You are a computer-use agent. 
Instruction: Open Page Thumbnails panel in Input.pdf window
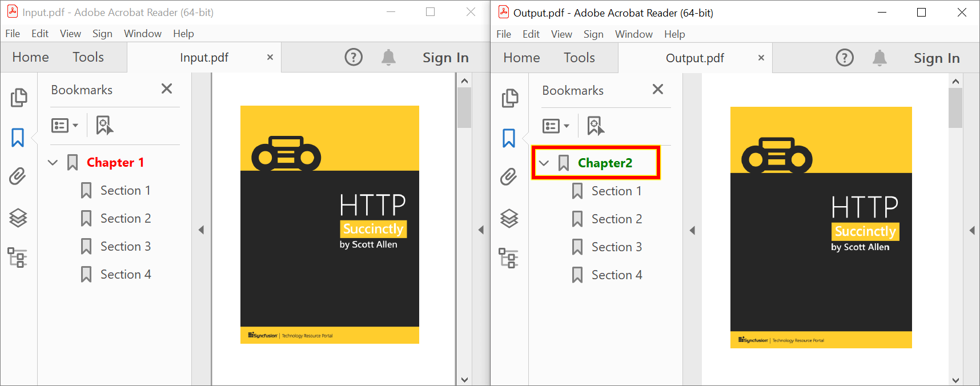pos(18,98)
